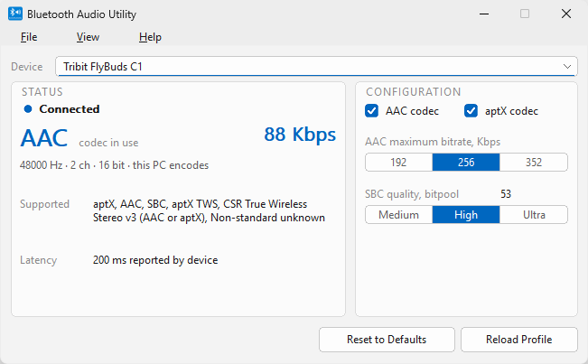The height and width of the screenshot is (364, 588).
Task: Click the SBC bitpool value 53
Action: (x=506, y=194)
